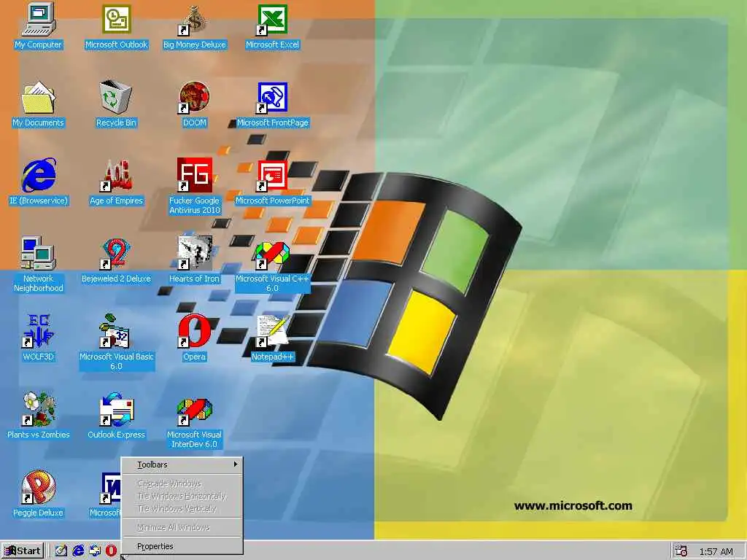Image resolution: width=747 pixels, height=560 pixels.
Task: Click the scheduler icon in system tray
Action: pos(681,551)
